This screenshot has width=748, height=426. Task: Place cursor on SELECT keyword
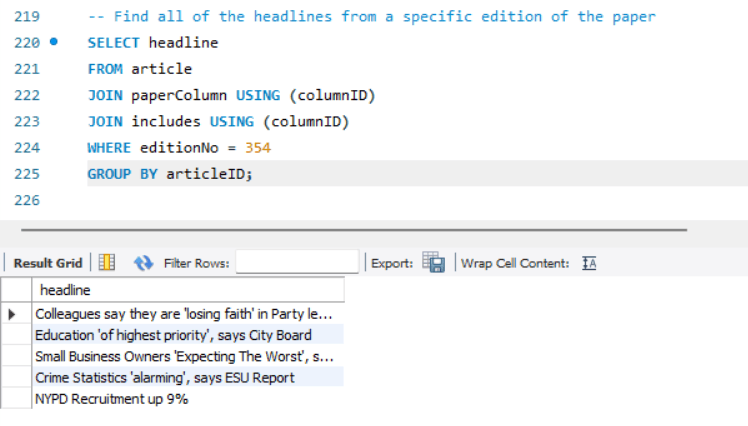click(x=114, y=43)
